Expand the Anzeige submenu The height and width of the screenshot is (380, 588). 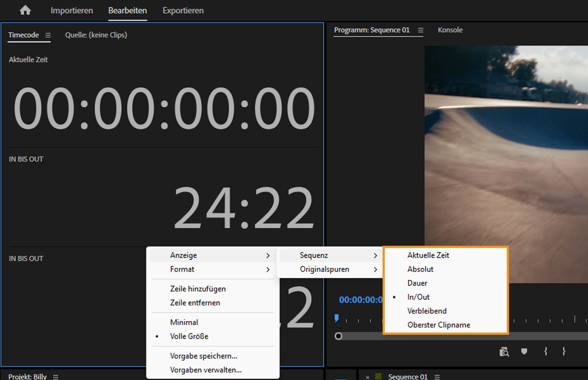click(183, 255)
